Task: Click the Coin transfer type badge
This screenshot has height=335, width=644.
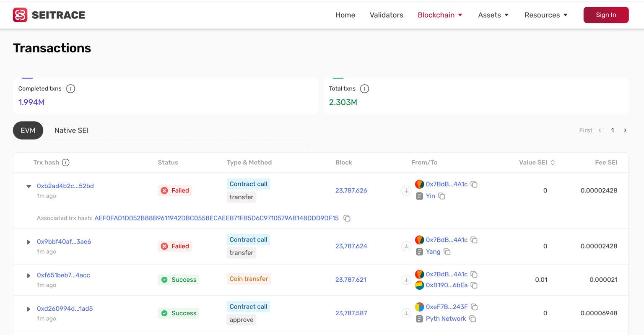Action: 249,279
